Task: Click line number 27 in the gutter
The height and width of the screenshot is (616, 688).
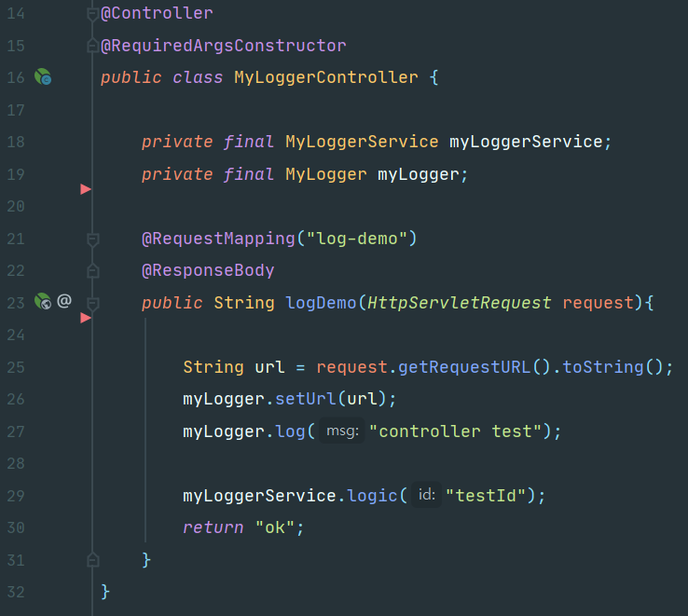Action: (16, 431)
